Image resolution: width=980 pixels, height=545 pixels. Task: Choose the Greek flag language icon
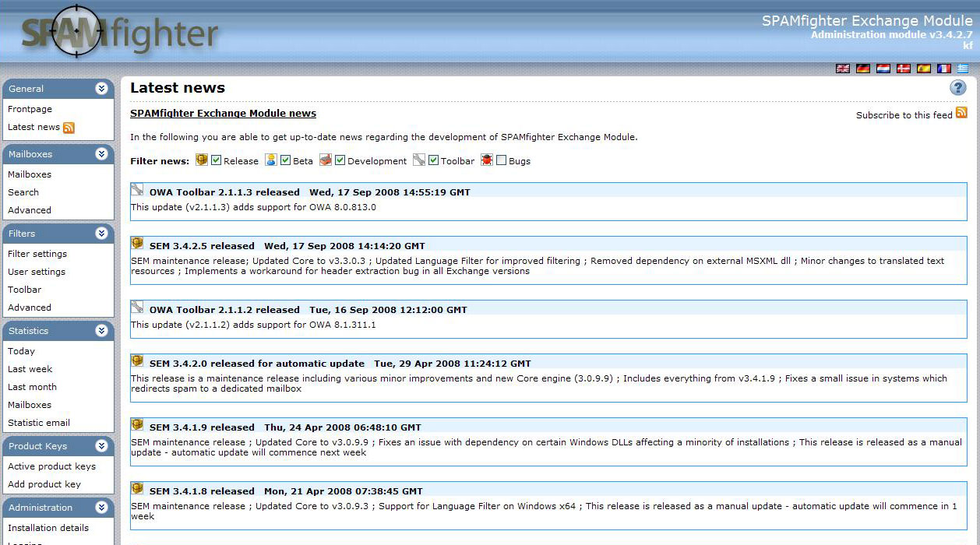(x=963, y=69)
